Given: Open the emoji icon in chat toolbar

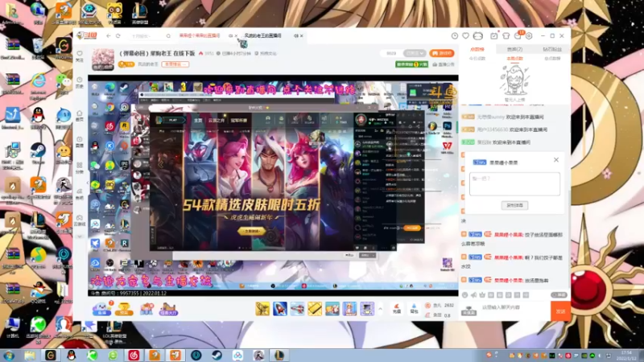Looking at the screenshot, I should coord(465,294).
